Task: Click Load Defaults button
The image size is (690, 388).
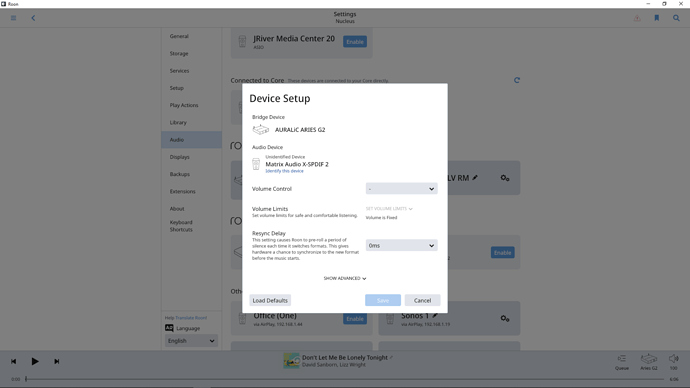Action: point(270,300)
